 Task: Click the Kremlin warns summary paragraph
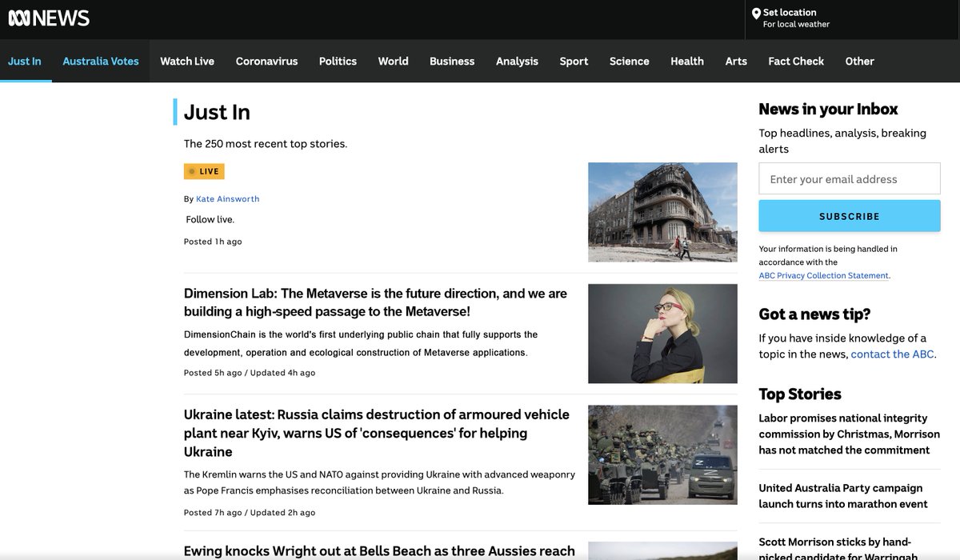pyautogui.click(x=379, y=482)
